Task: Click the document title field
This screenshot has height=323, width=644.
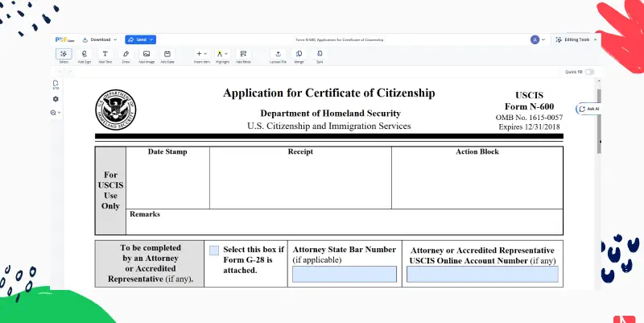Action: tap(340, 39)
